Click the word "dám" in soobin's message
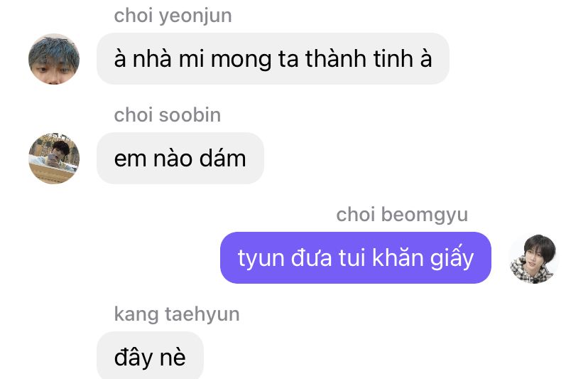The image size is (588, 379). click(x=222, y=158)
